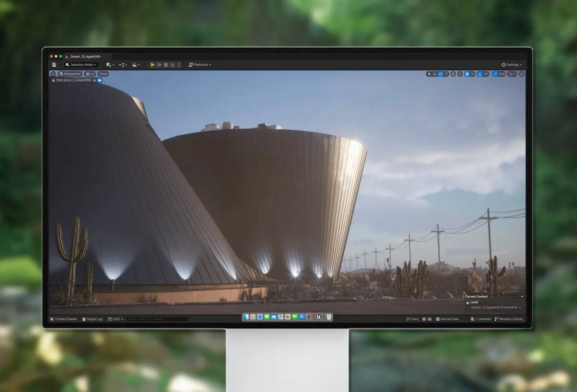577x392 pixels.
Task: Toggle the world/local coordinate system icon
Action: tap(453, 74)
